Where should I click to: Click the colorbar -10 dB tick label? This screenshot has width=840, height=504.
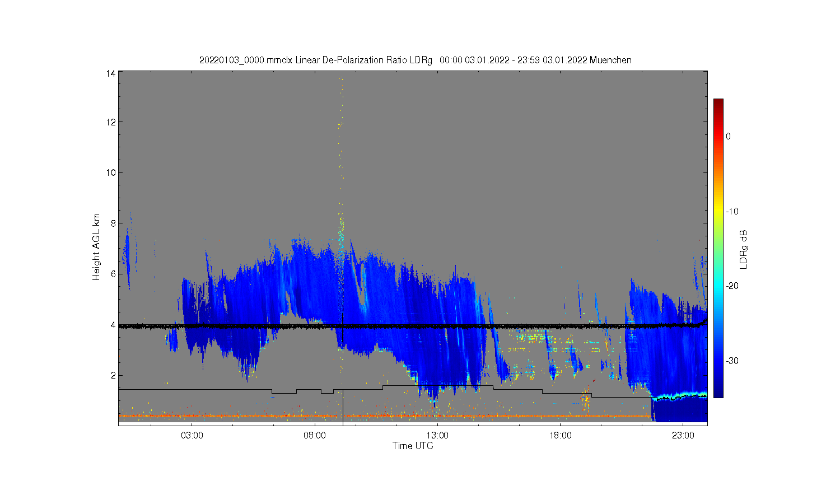click(x=732, y=211)
